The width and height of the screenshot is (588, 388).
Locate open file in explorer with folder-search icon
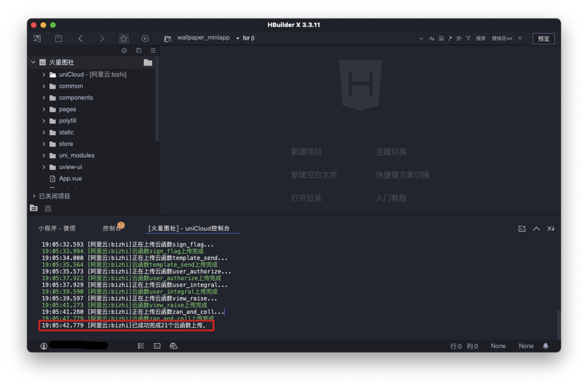tap(168, 39)
